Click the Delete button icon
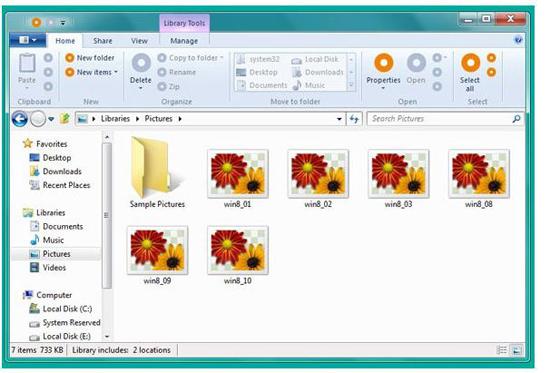 click(141, 63)
